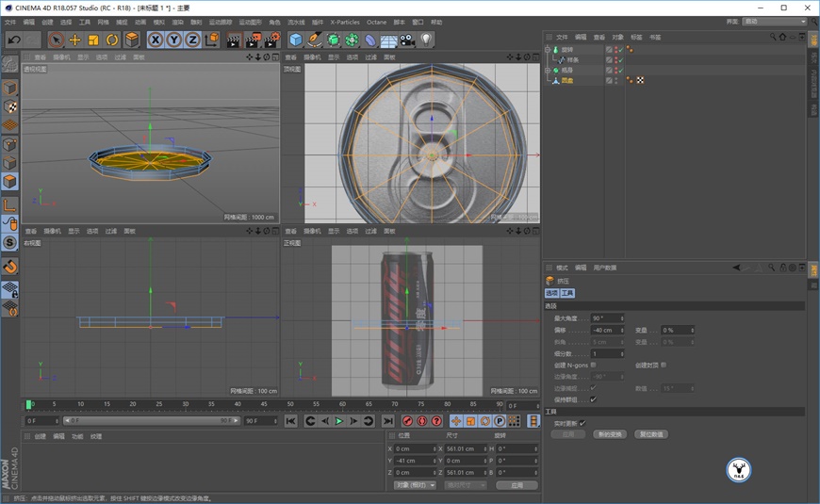820x504 pixels.
Task: Toggle 实时更新 checkbox
Action: point(582,423)
